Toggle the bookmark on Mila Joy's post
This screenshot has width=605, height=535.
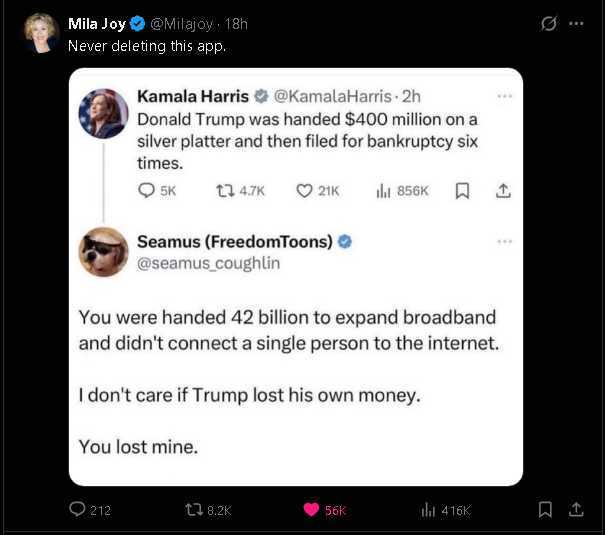[x=545, y=509]
